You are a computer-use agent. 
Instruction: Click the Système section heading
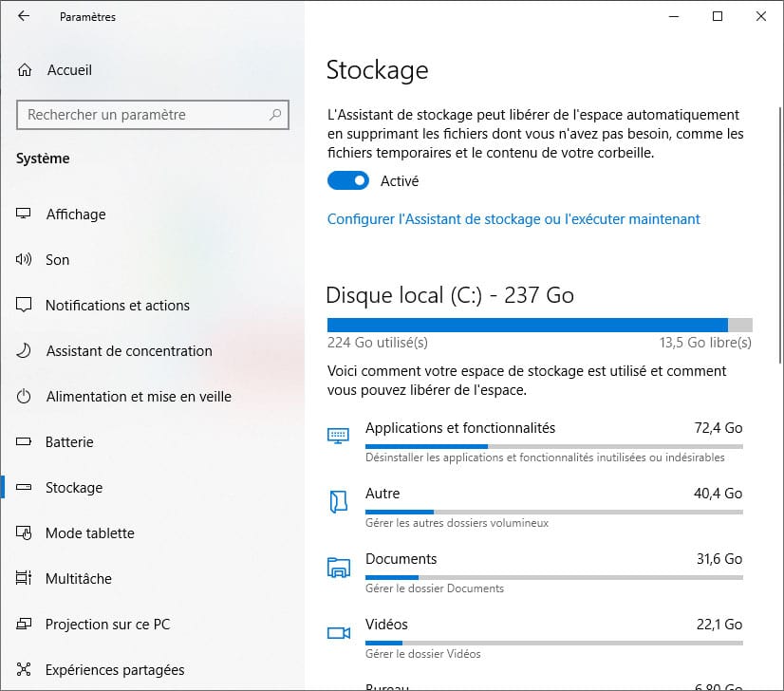tap(43, 159)
